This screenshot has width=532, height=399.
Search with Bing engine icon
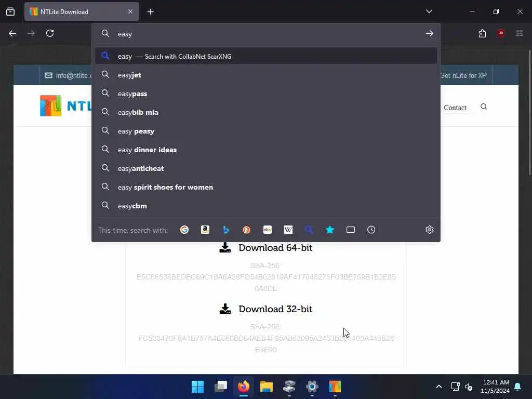226,230
